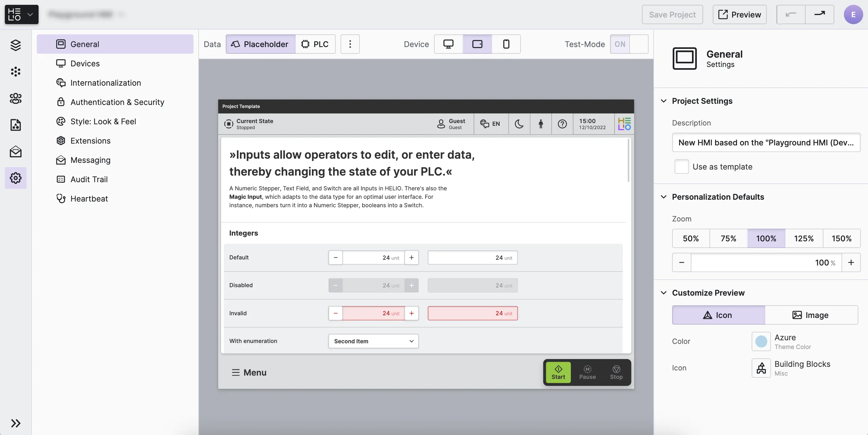The image size is (868, 435).
Task: Open the three-dot data options menu
Action: click(350, 44)
